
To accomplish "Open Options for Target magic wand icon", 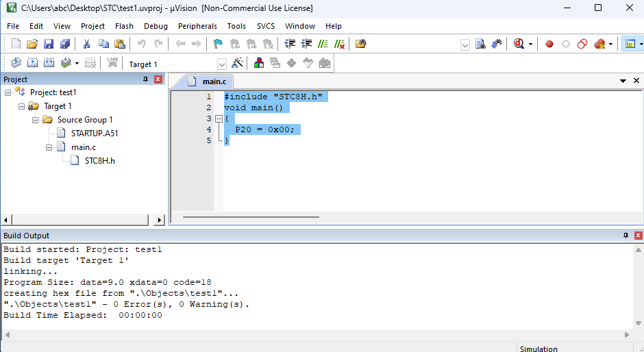I will click(x=237, y=63).
